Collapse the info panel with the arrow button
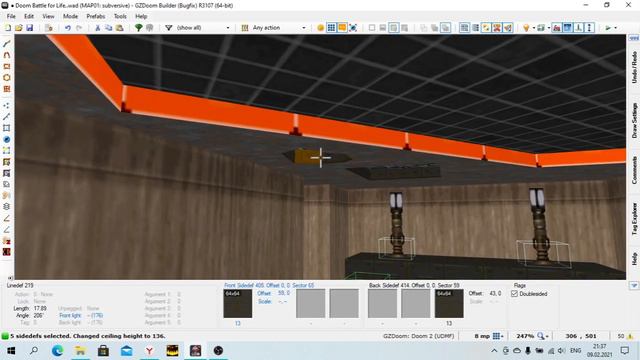Image resolution: width=640 pixels, height=360 pixels. click(x=634, y=285)
